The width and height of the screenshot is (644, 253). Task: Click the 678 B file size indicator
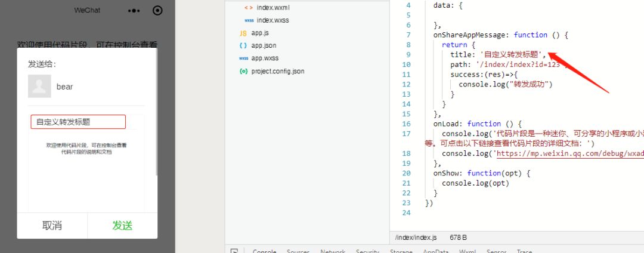pos(459,237)
